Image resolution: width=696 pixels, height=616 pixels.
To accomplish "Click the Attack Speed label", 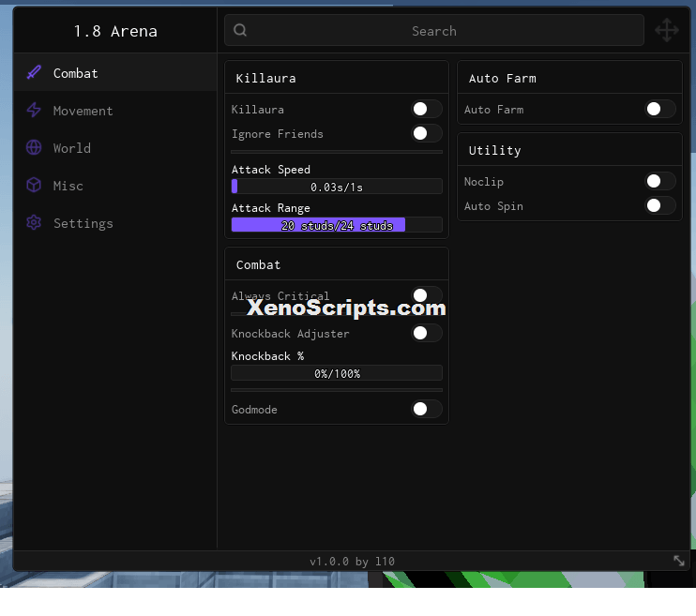I will [x=271, y=170].
